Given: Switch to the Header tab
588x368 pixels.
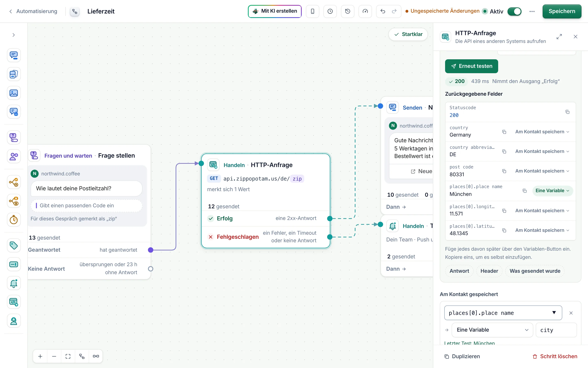Looking at the screenshot, I should 489,271.
